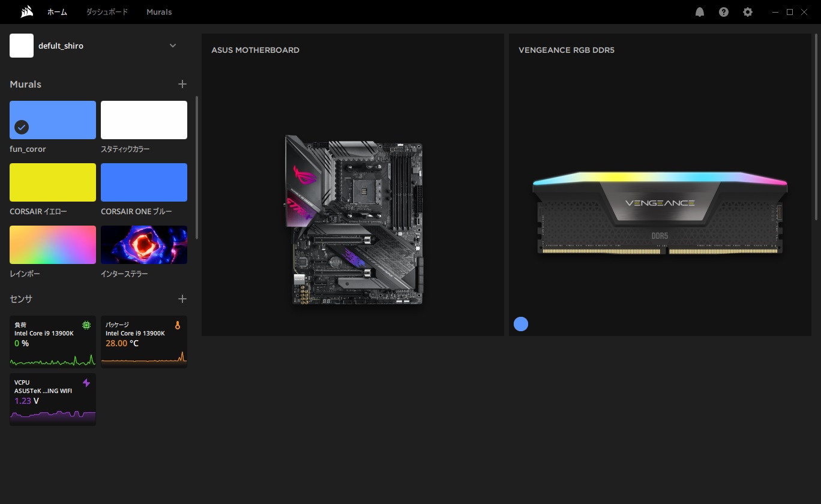Switch to the ホーム tab
Image resolution: width=821 pixels, height=504 pixels.
click(x=57, y=12)
